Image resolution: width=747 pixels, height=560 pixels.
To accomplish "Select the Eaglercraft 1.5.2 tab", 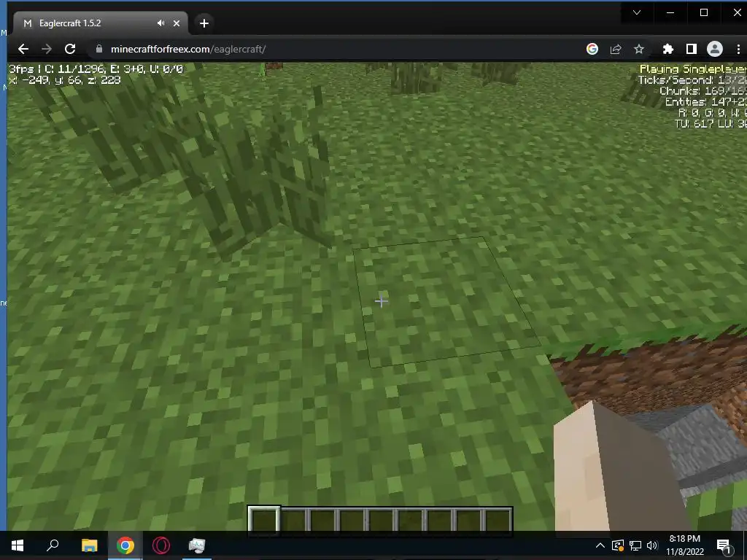I will 100,23.
